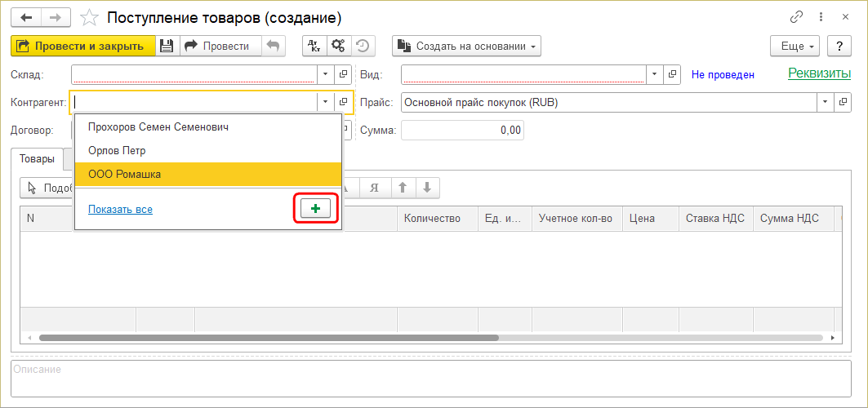Click the back navigation arrow
868x408 pixels.
pyautogui.click(x=26, y=17)
